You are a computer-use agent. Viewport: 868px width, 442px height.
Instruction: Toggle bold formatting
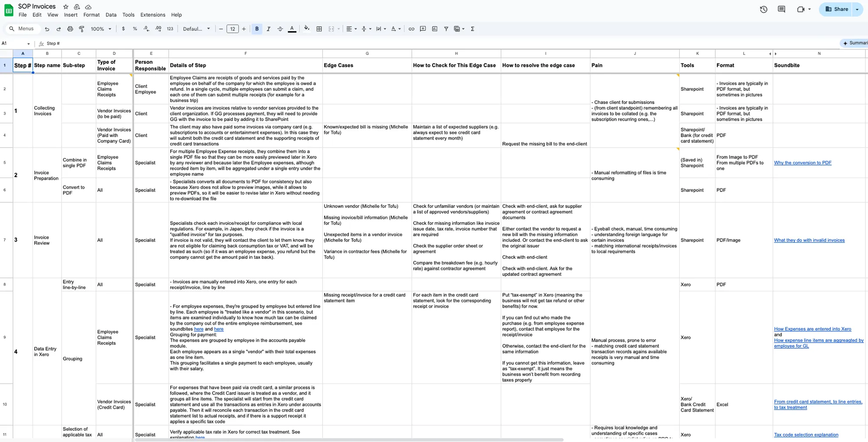click(x=257, y=29)
